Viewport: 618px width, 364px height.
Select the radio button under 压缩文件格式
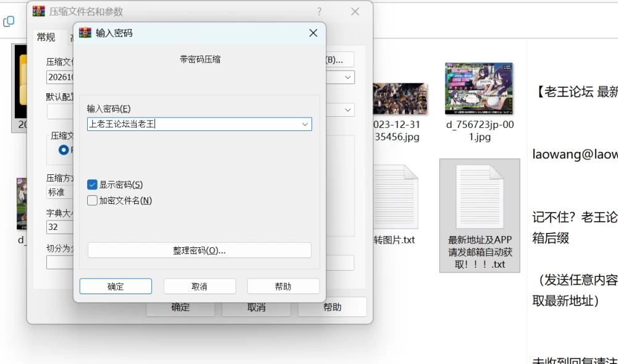tap(64, 150)
